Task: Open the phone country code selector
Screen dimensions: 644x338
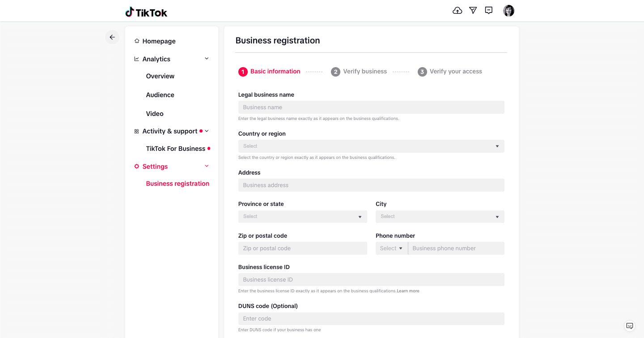Action: coord(391,248)
